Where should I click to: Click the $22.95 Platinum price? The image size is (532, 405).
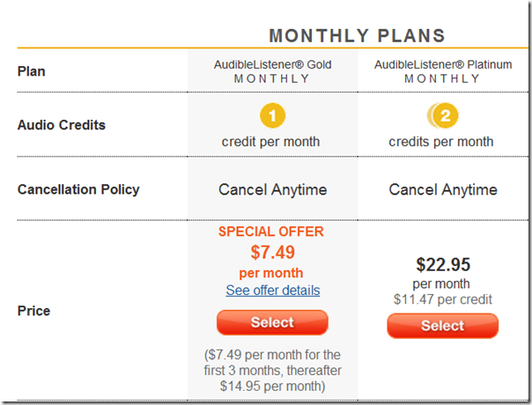443,265
